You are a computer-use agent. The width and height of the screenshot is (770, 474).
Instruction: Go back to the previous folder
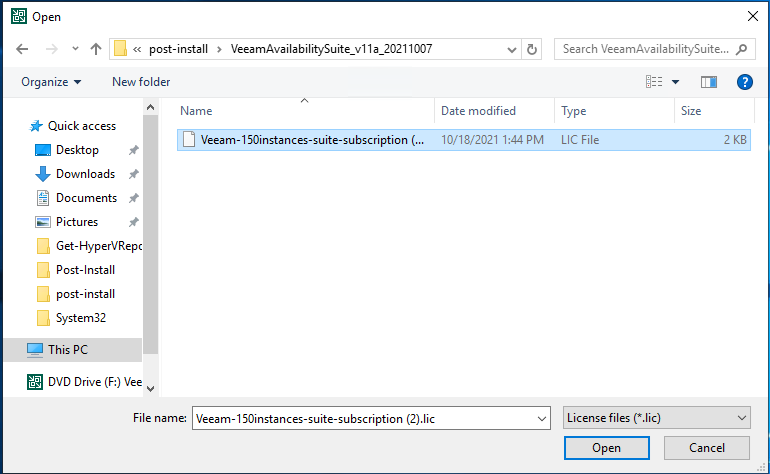pyautogui.click(x=22, y=49)
